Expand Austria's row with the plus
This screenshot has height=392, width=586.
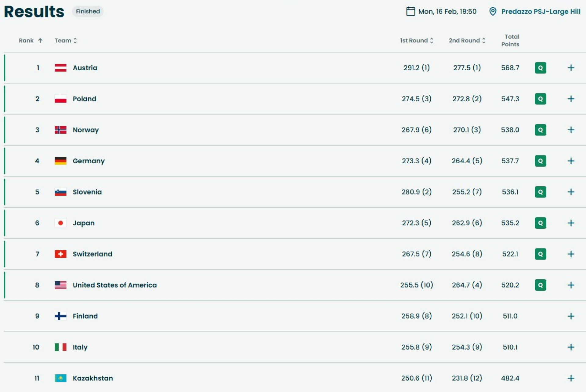tap(571, 68)
